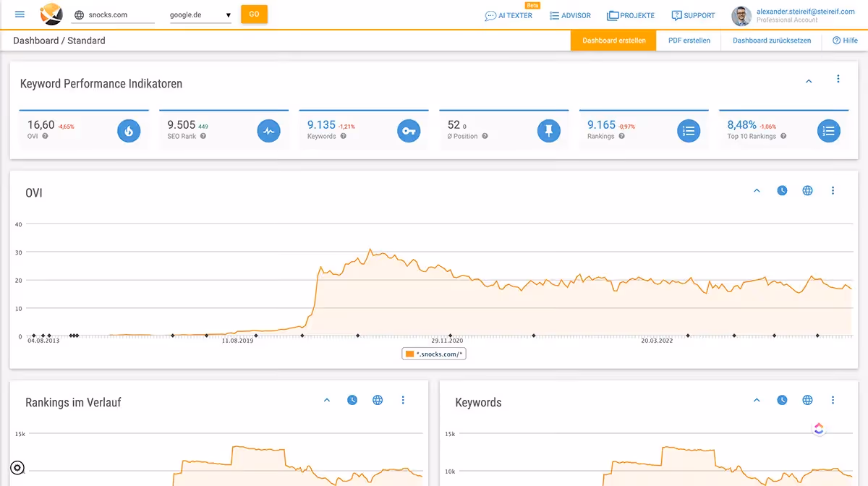Viewport: 868px width, 486px height.
Task: Click the account email alexander.steireif@steireif.com
Action: [x=805, y=12]
